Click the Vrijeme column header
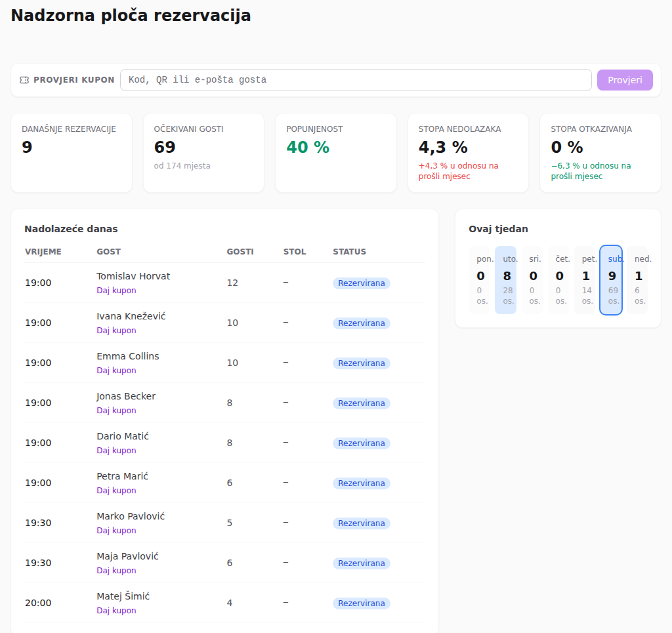This screenshot has height=633, width=672. 43,252
